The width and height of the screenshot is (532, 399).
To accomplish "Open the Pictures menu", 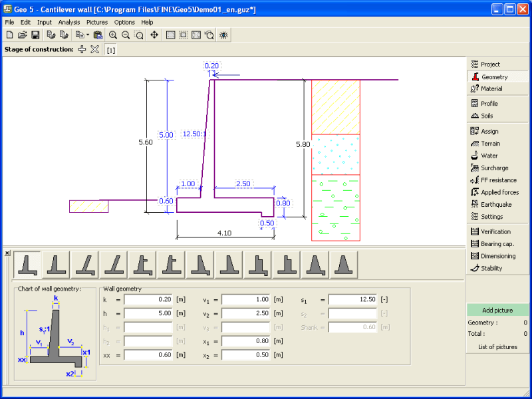I will click(96, 22).
